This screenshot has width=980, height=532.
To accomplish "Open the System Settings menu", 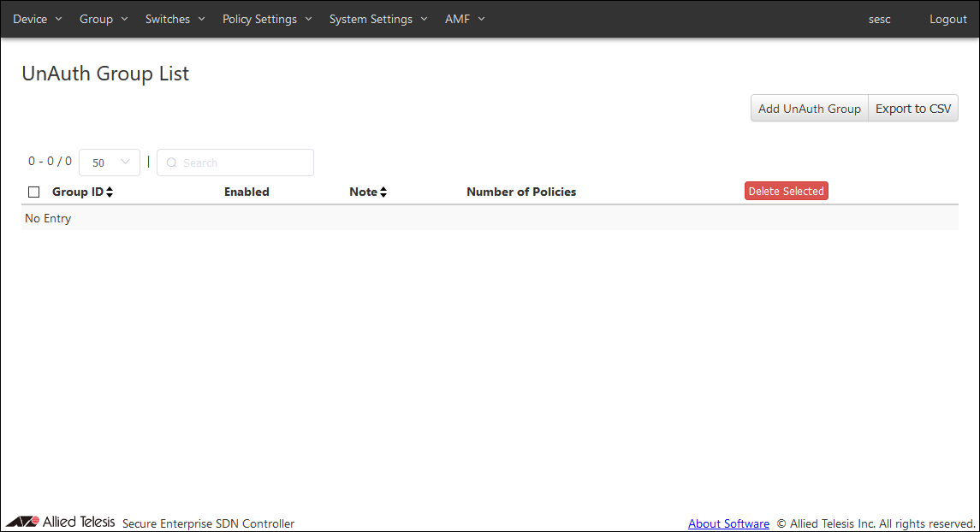I will (378, 19).
